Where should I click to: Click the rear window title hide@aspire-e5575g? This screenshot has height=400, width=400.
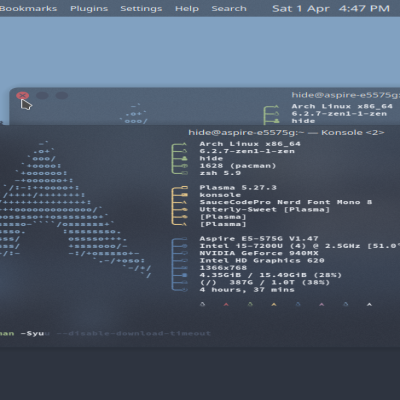[x=345, y=95]
